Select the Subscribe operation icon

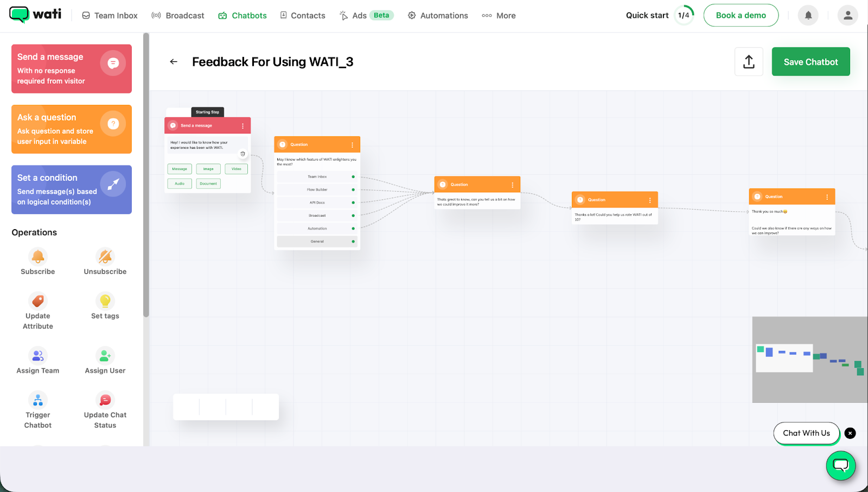tap(38, 256)
